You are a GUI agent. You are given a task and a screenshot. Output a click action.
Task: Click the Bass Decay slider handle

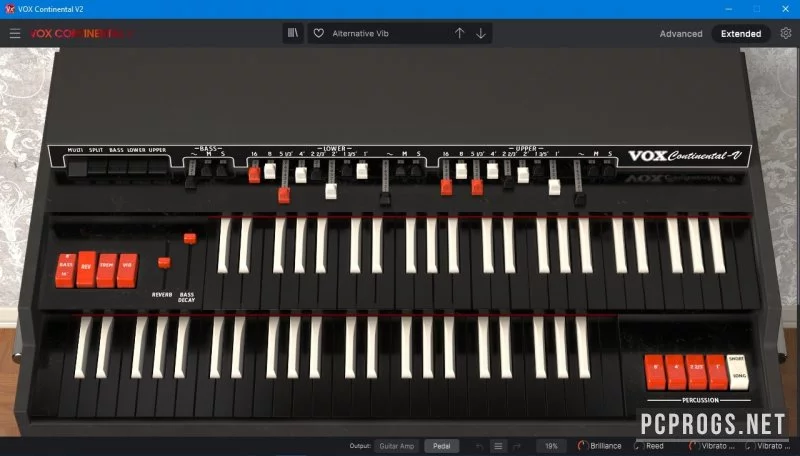click(x=190, y=238)
